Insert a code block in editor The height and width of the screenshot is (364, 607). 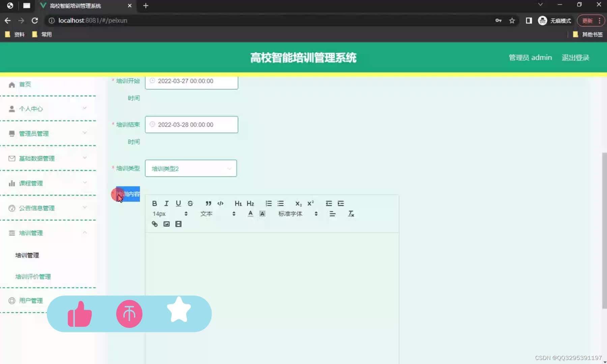click(x=221, y=203)
